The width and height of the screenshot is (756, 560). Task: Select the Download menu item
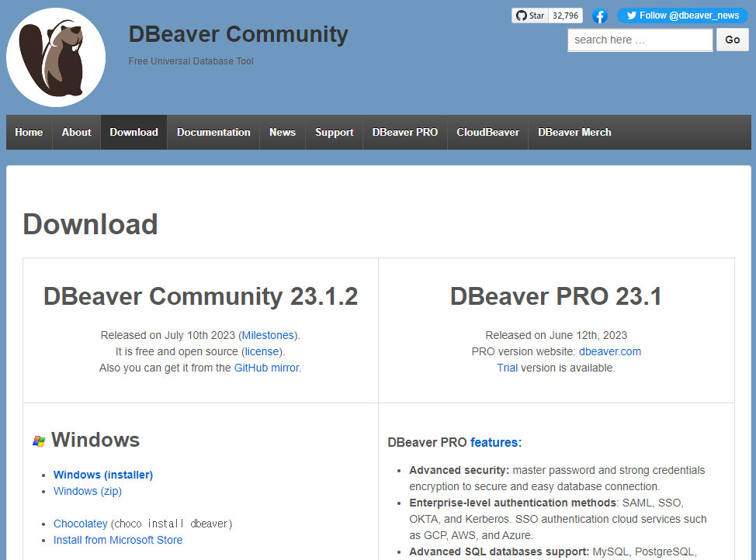coord(134,132)
